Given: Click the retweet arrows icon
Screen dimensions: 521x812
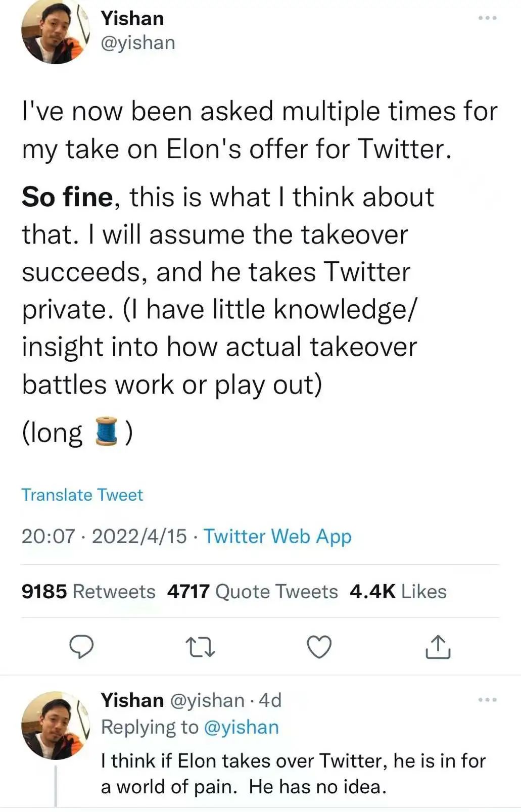Looking at the screenshot, I should click(201, 647).
